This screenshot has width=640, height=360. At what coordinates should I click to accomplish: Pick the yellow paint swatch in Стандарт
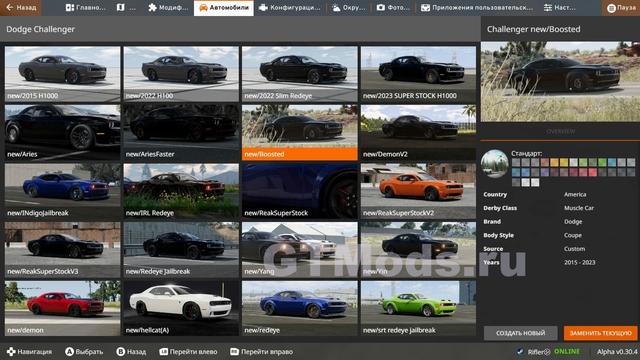pyautogui.click(x=564, y=162)
